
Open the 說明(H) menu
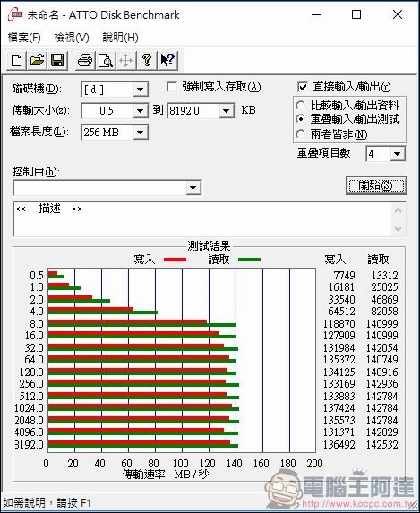pos(120,38)
